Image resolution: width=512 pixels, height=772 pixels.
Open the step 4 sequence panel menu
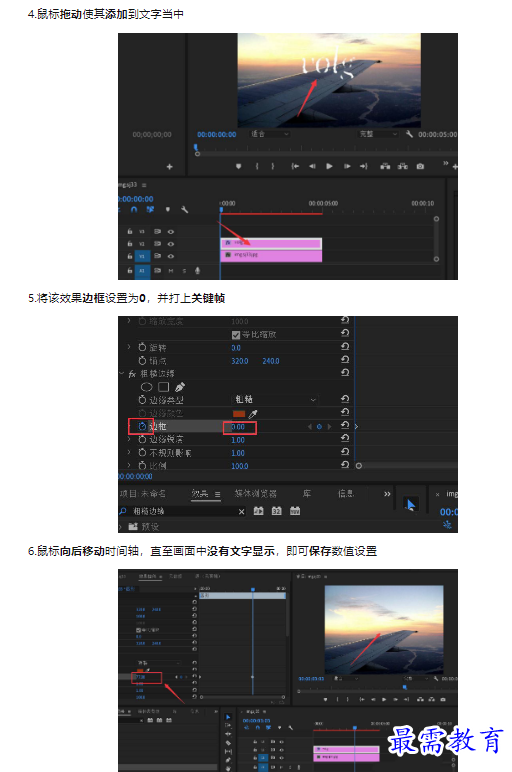[144, 185]
